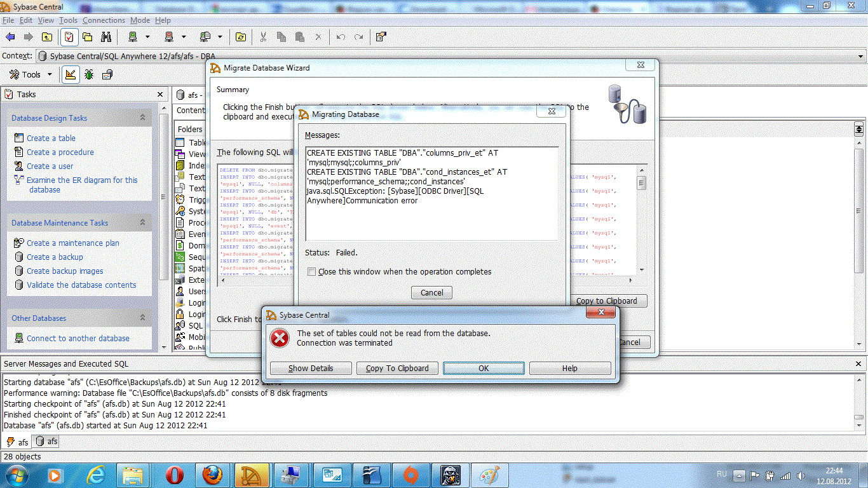Click the Create a user link
This screenshot has width=868, height=488.
(50, 166)
